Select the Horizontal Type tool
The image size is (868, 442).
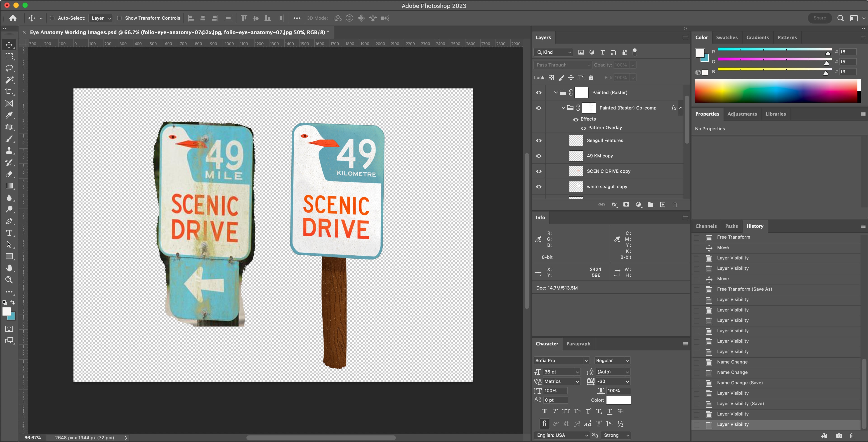click(x=9, y=233)
